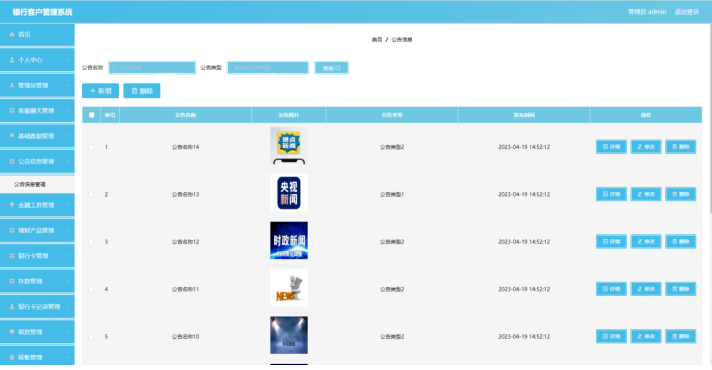712x370 pixels.
Task: Expand the 银行卡管理 menu chevron
Action: click(69, 256)
